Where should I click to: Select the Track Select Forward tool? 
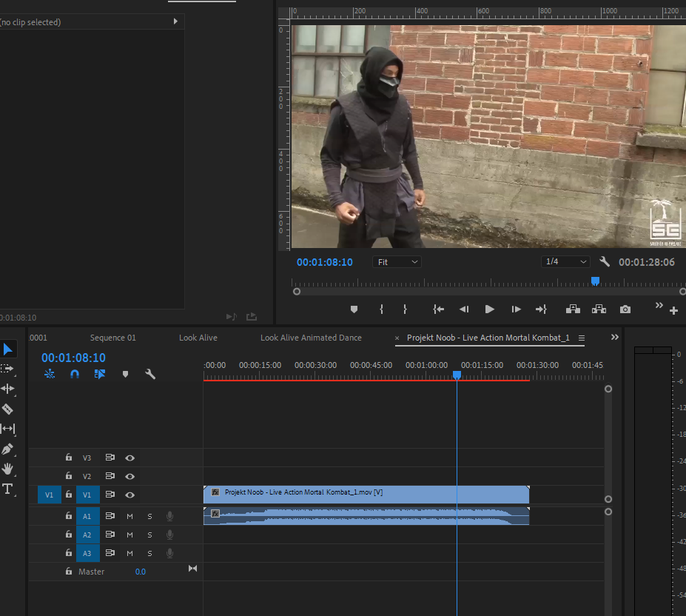pos(8,369)
